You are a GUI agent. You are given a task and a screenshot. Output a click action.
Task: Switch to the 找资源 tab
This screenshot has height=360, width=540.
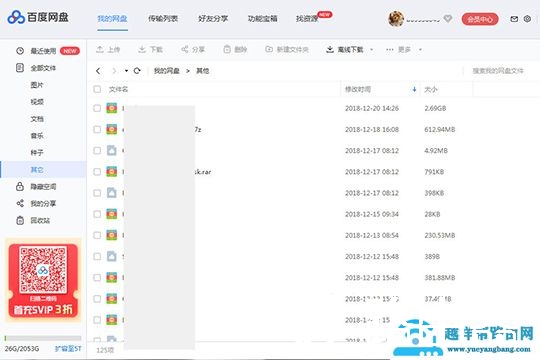point(307,19)
